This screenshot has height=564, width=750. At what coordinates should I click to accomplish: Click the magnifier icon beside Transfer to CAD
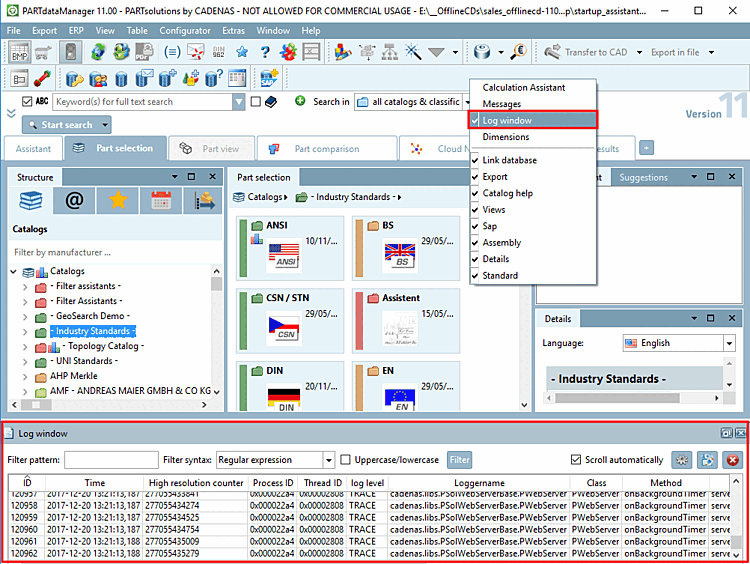click(519, 52)
